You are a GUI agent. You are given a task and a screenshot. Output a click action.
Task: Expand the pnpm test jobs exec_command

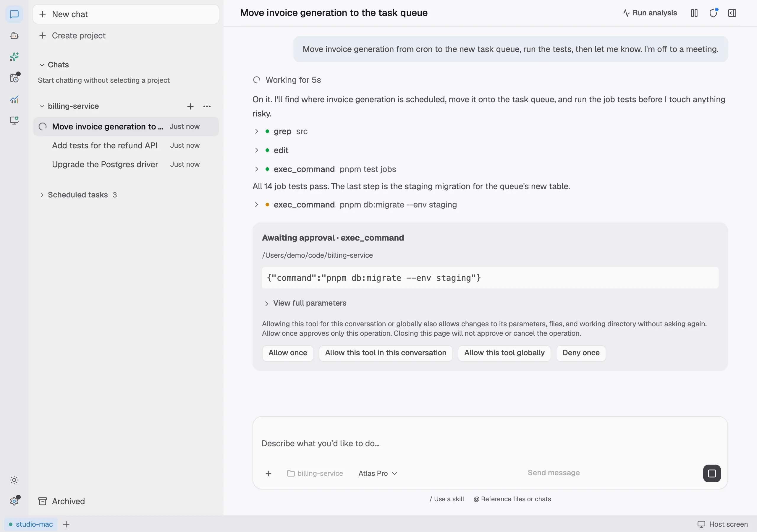click(325, 169)
